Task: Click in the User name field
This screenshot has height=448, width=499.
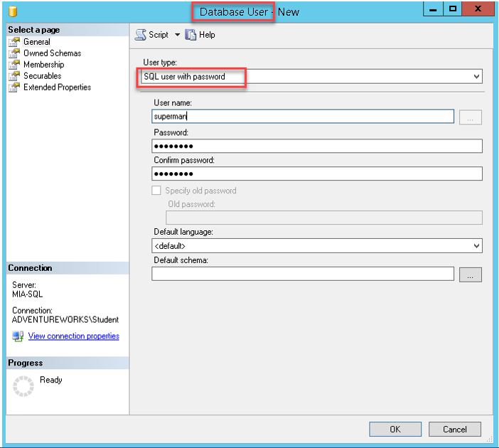Action: (x=303, y=117)
